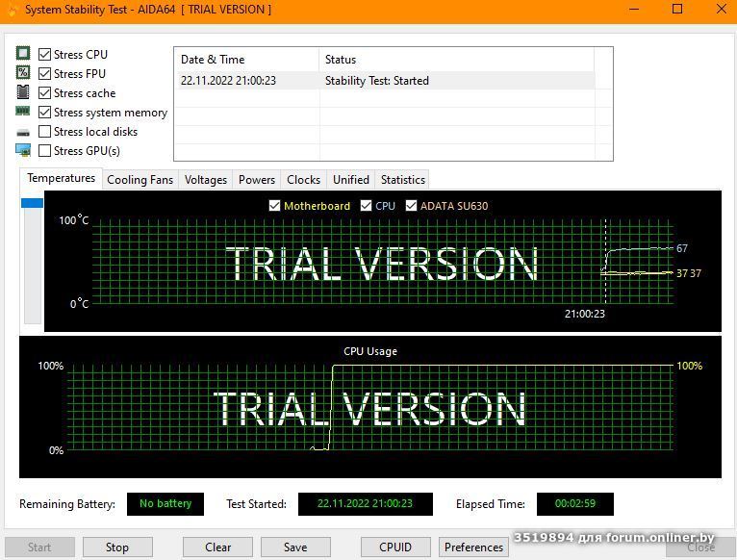Select the Temperatures tab
The image size is (737, 560).
[62, 178]
